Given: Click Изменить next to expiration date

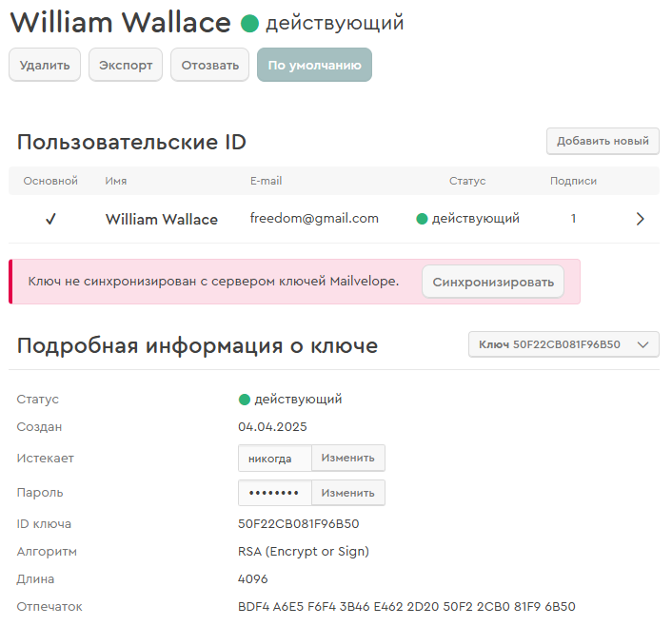Looking at the screenshot, I should (x=347, y=458).
